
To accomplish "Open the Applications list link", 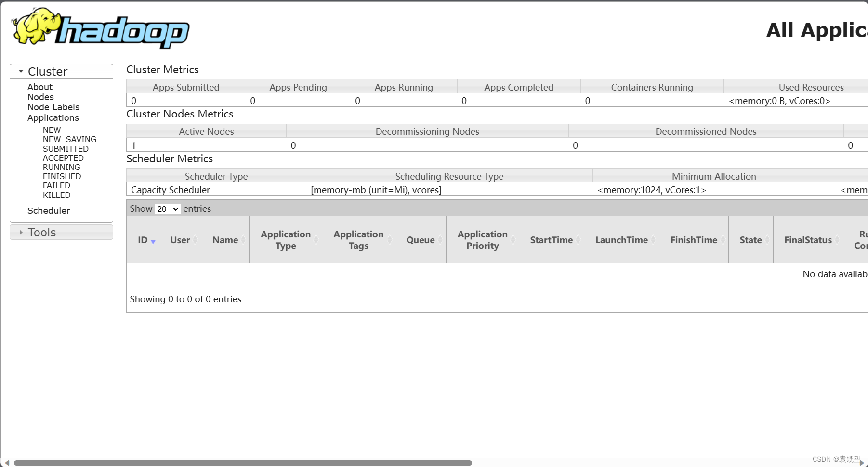I will (53, 117).
